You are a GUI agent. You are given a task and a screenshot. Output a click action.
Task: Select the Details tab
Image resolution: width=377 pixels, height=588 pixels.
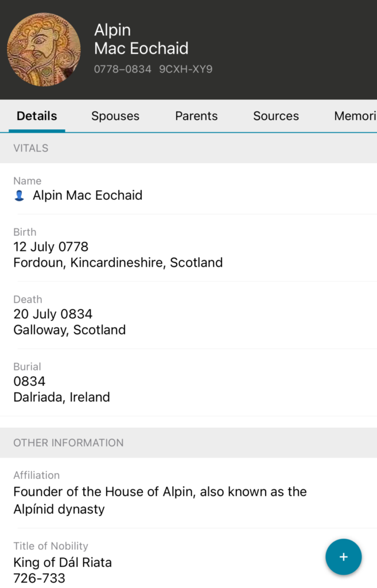point(37,116)
